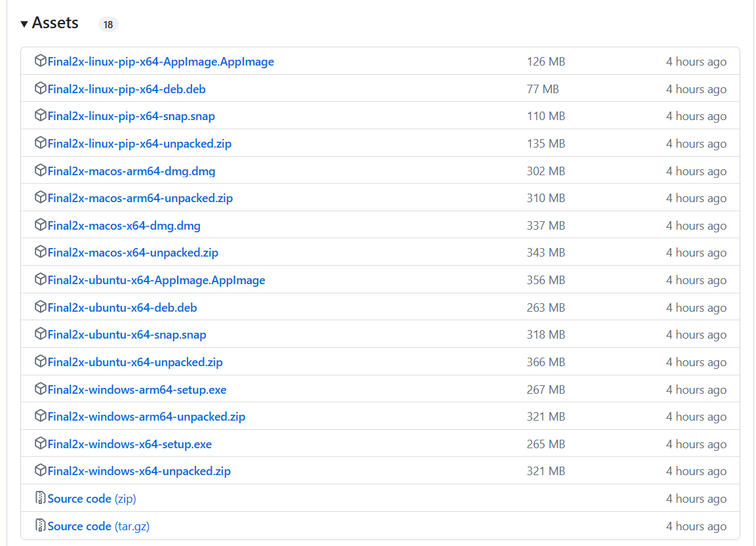Click the package icon beside Final2x-macos-arm64-unpacked.zip

coord(41,198)
